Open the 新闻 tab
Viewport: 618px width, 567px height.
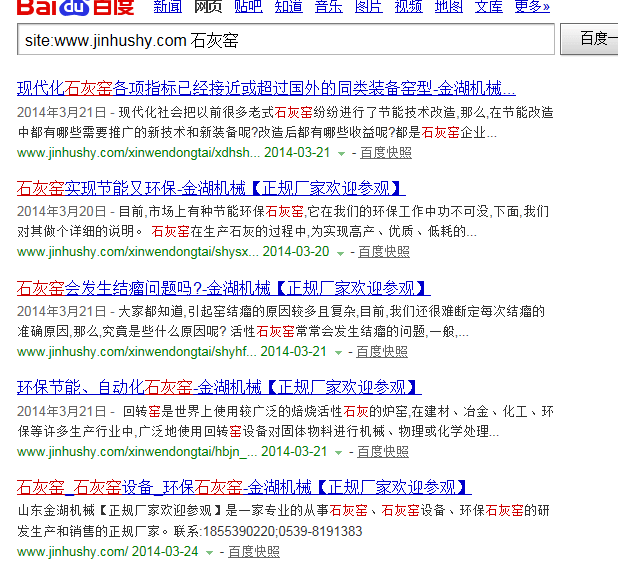coord(168,6)
